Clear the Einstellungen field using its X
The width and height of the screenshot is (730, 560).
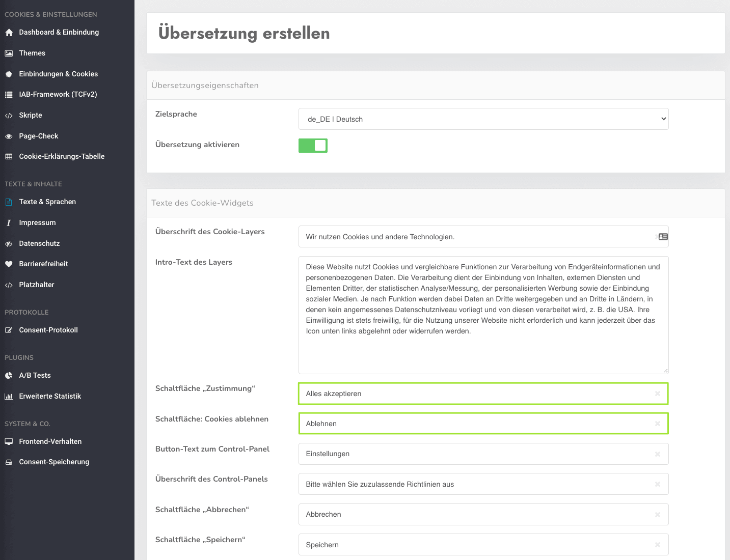point(657,454)
